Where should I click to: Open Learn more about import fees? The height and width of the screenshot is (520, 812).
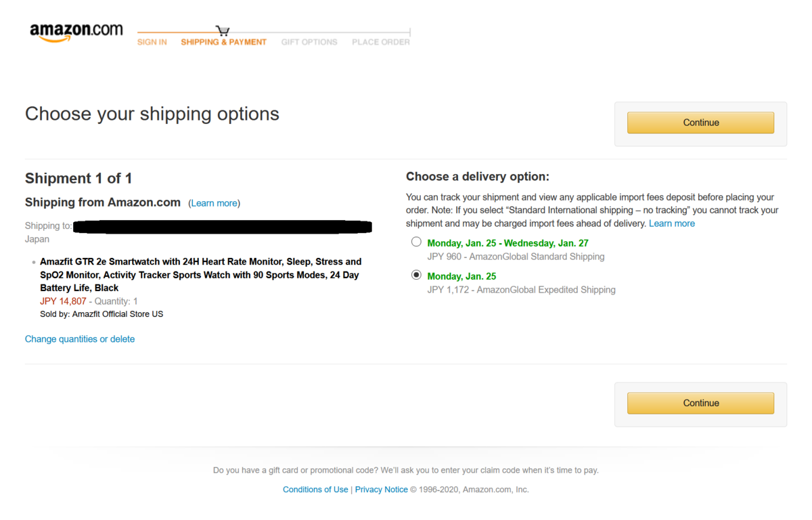672,223
